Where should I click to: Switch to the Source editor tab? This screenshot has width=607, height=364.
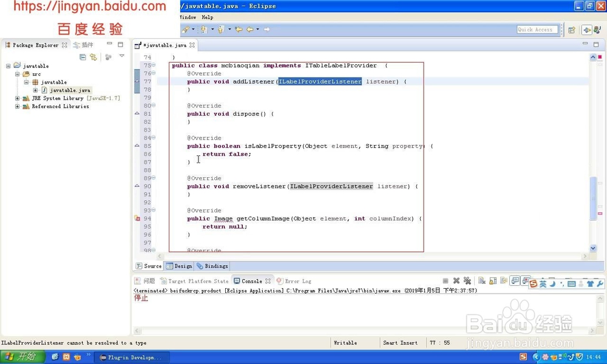[x=149, y=266]
